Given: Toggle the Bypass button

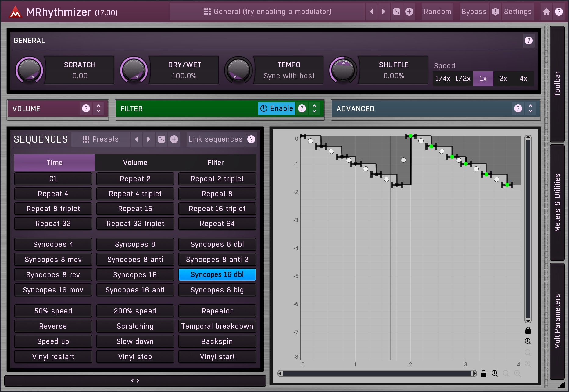Looking at the screenshot, I should pos(474,12).
